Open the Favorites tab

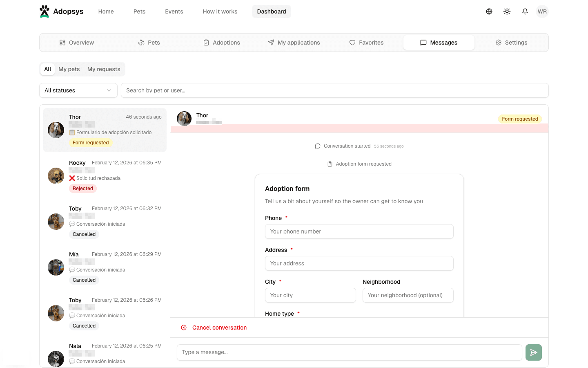[x=366, y=43]
